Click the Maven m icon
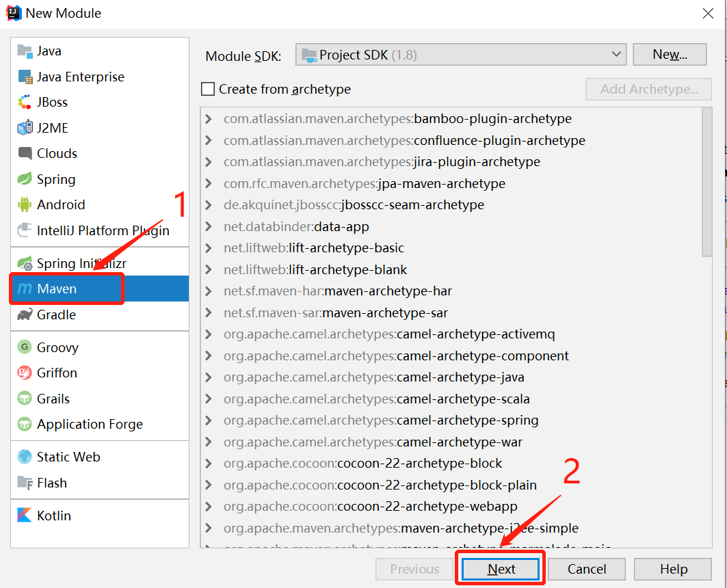 coord(25,289)
